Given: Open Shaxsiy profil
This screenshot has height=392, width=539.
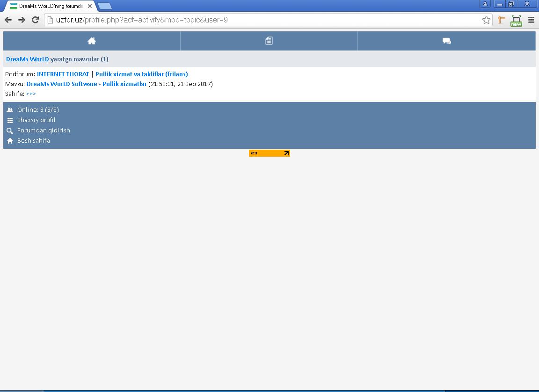Looking at the screenshot, I should click(36, 120).
